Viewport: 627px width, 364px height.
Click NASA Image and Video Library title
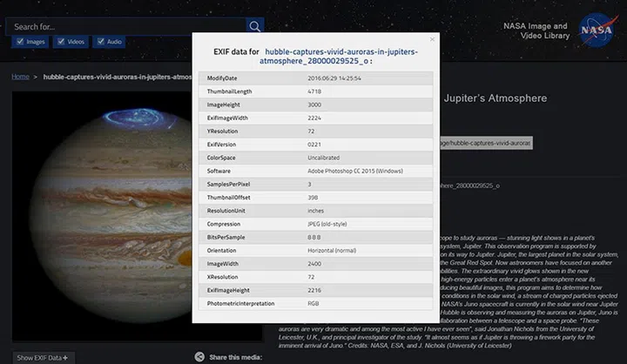click(536, 30)
